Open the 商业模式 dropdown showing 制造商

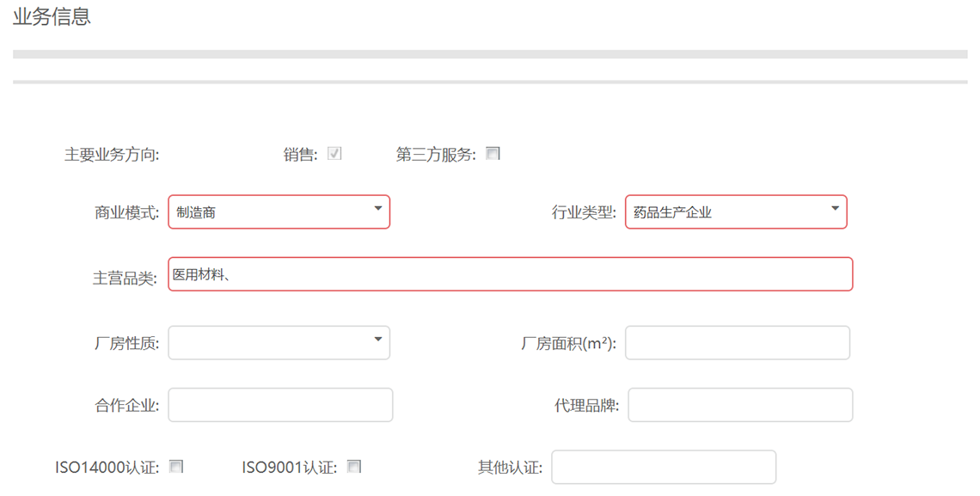point(279,212)
